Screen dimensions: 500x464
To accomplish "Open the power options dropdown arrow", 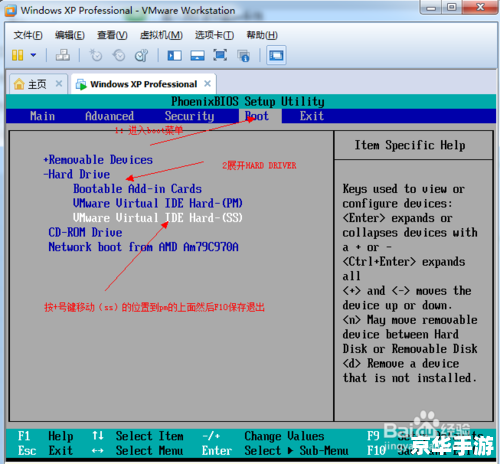I will click(x=33, y=55).
